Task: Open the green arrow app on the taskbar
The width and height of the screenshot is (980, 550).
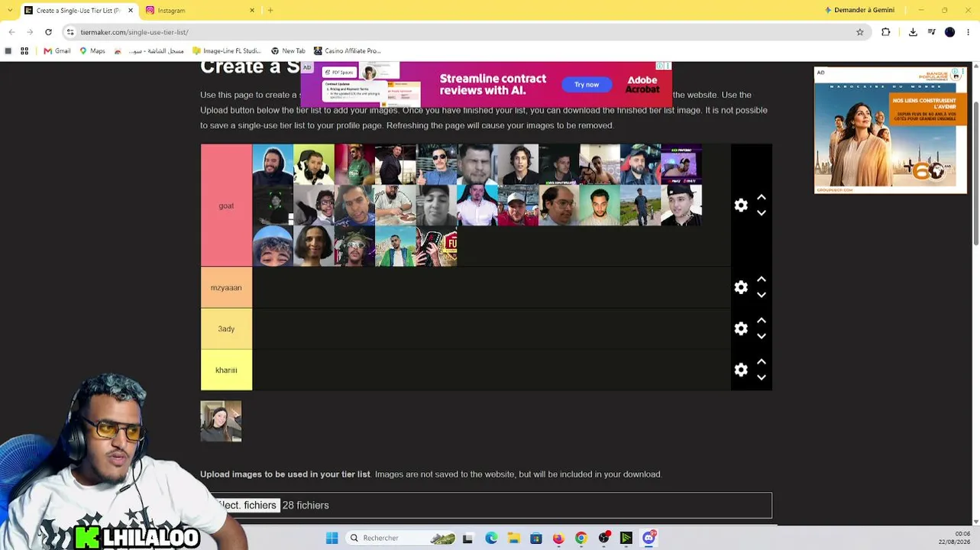Action: click(x=626, y=538)
